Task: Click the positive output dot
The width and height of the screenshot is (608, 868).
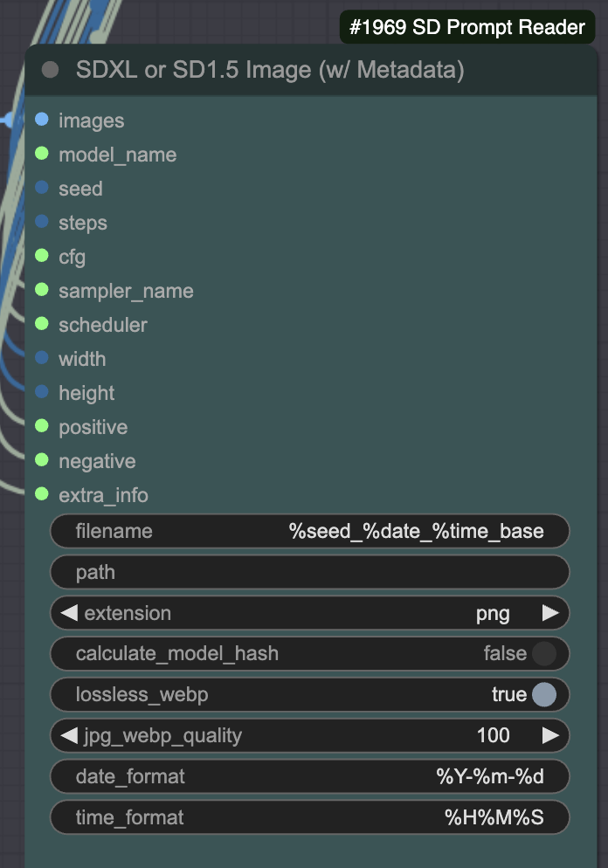Action: [40, 427]
